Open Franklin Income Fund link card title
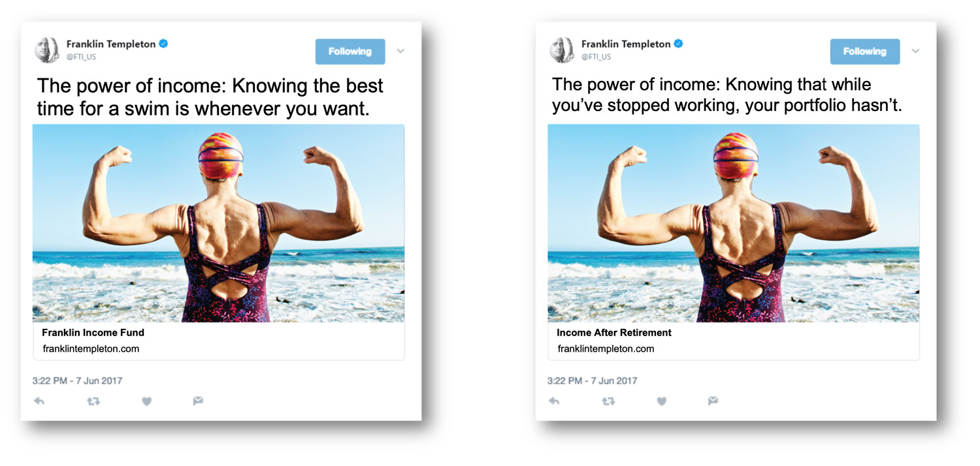Viewport: 980px width, 466px height. tap(93, 332)
